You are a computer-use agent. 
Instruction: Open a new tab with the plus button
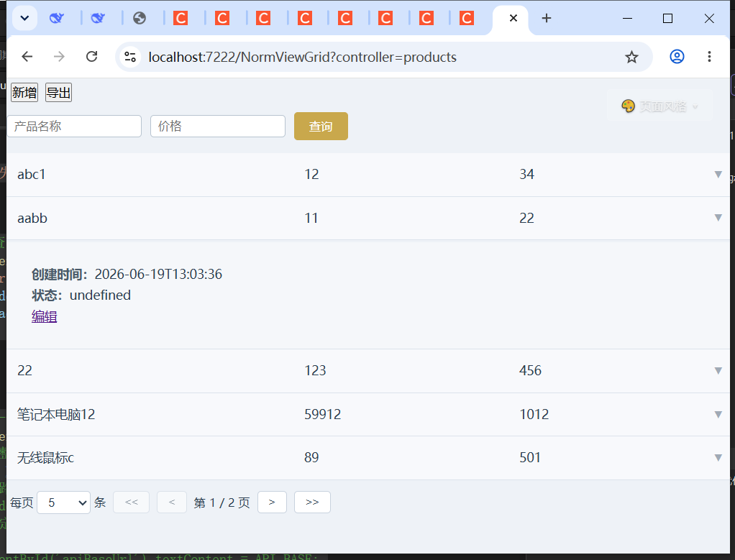point(546,18)
